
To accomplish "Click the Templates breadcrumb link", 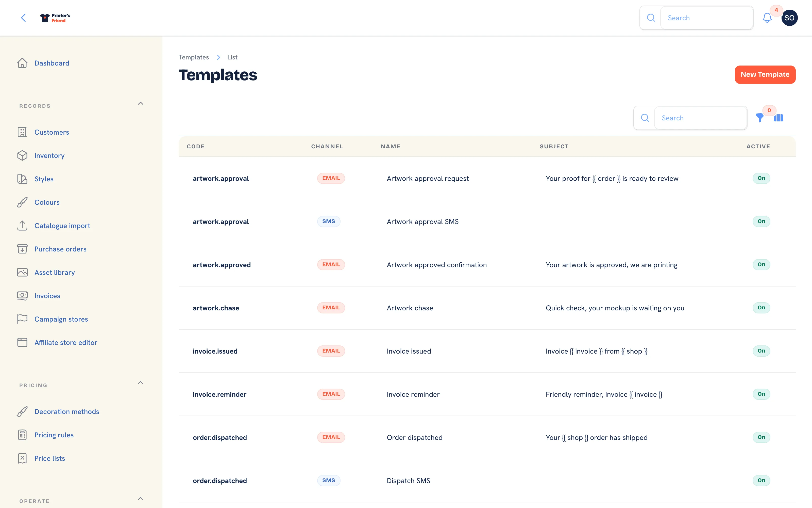I will click(194, 57).
